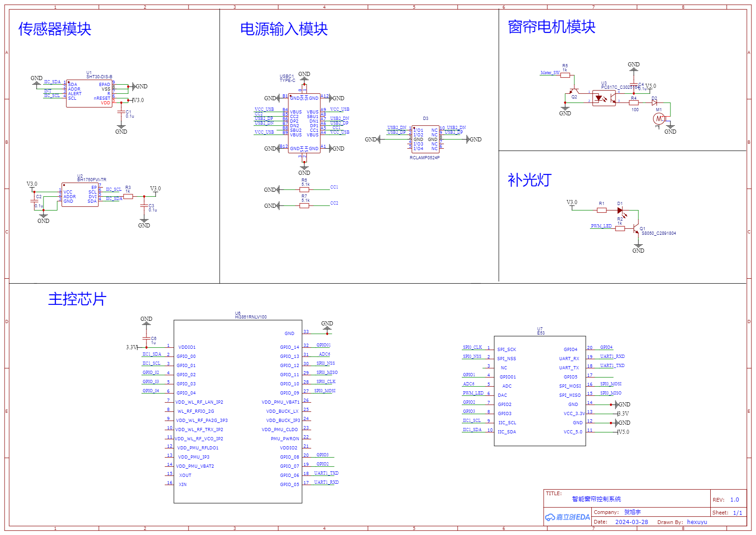Select the R7 5.1k resistor symbol

[304, 205]
